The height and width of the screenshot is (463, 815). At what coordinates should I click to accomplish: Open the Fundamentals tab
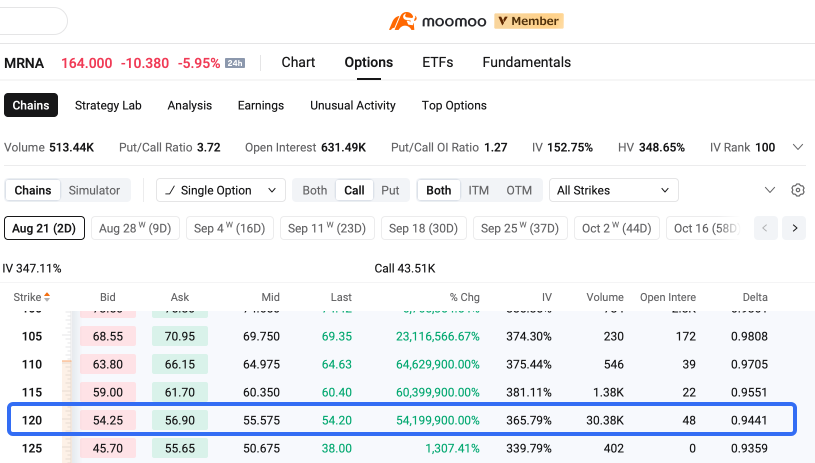coord(527,62)
